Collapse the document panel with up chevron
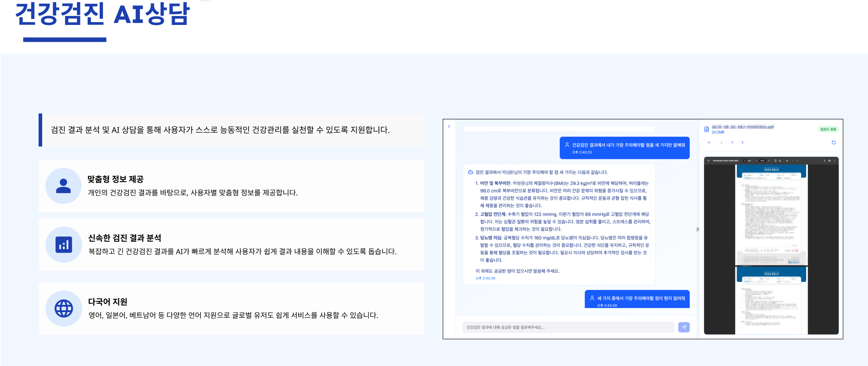This screenshot has height=366, width=868. click(x=709, y=142)
